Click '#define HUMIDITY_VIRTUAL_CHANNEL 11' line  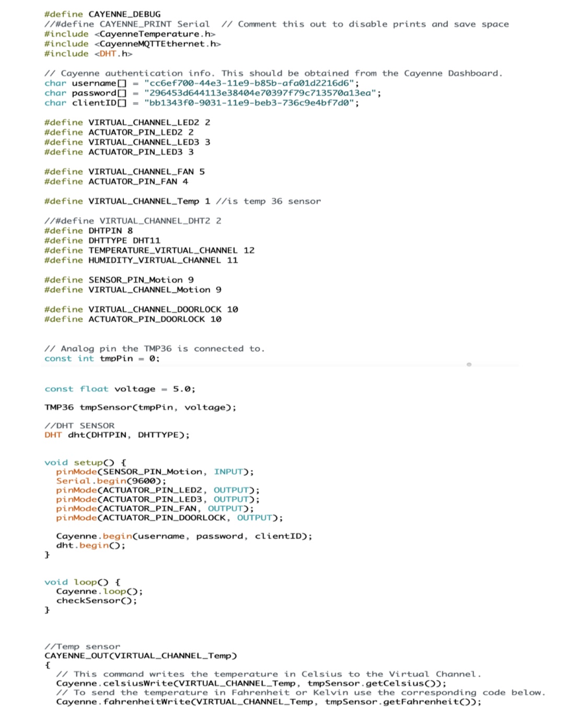[x=141, y=260]
